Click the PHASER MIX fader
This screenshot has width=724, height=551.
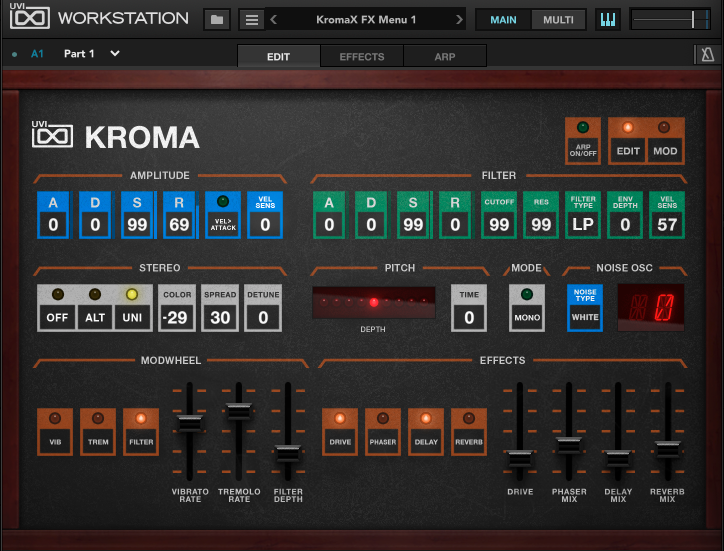click(x=569, y=445)
